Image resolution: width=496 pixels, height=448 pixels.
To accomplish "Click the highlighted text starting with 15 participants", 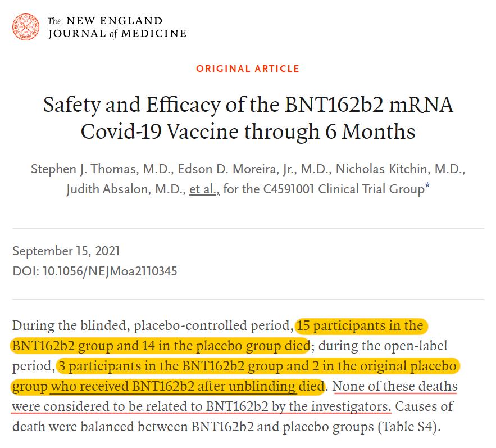I will pyautogui.click(x=360, y=326).
